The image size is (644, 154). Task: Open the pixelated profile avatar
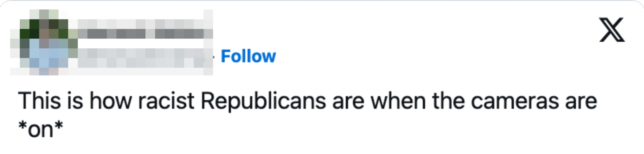[x=44, y=42]
